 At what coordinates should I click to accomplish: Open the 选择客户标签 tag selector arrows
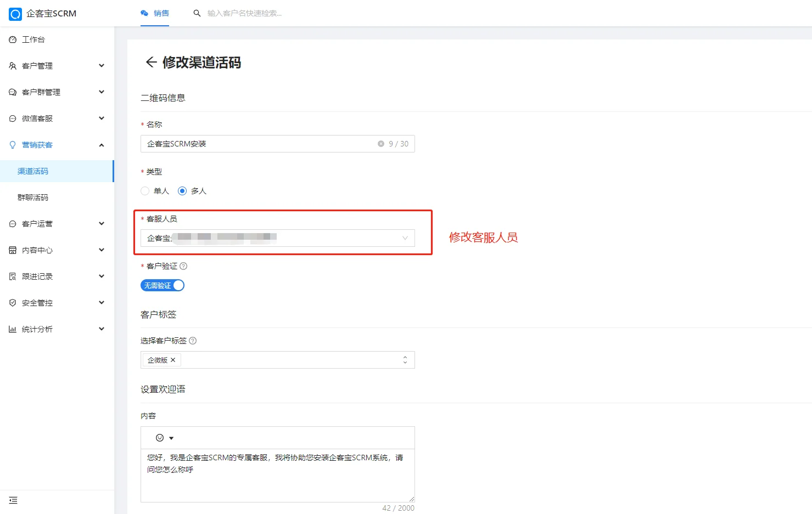point(405,360)
